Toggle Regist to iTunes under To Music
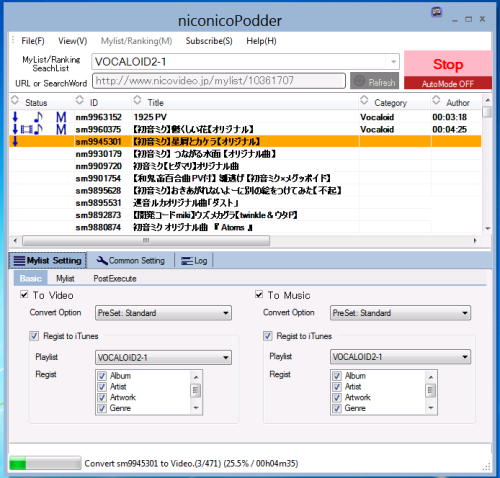 pyautogui.click(x=268, y=336)
